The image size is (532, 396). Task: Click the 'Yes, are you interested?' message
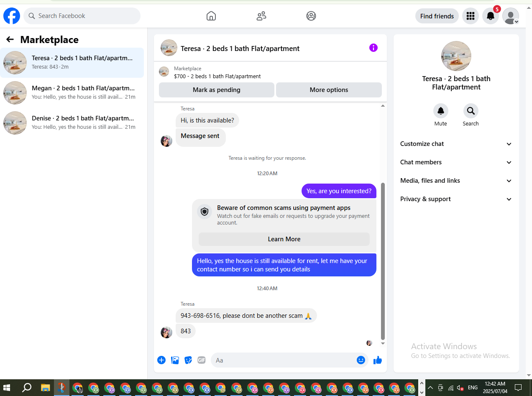tap(339, 191)
